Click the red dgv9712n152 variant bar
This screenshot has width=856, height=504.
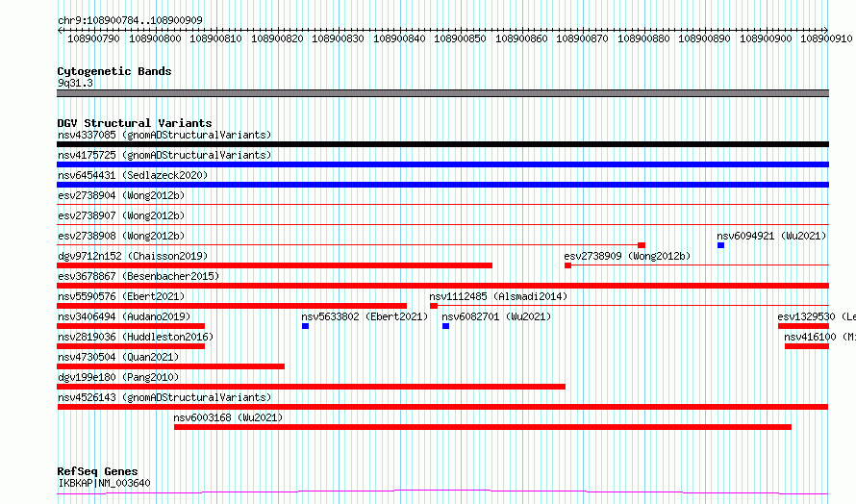[275, 265]
